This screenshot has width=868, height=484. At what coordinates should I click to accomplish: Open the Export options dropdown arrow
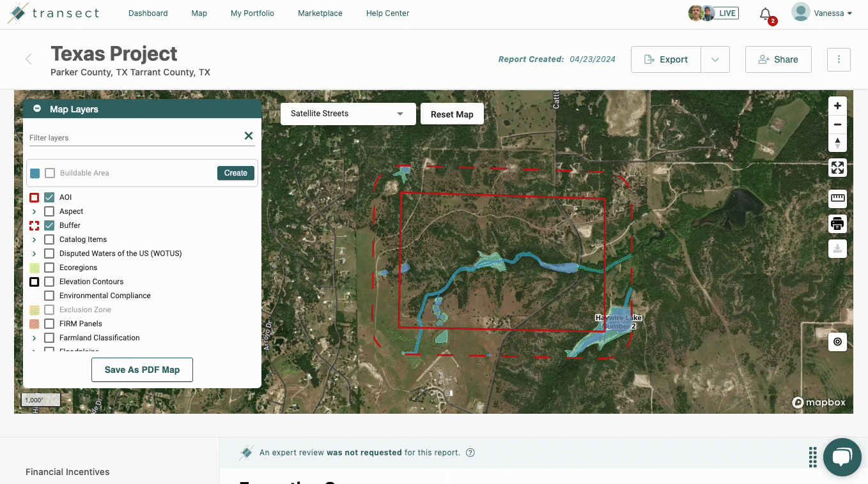pyautogui.click(x=715, y=59)
